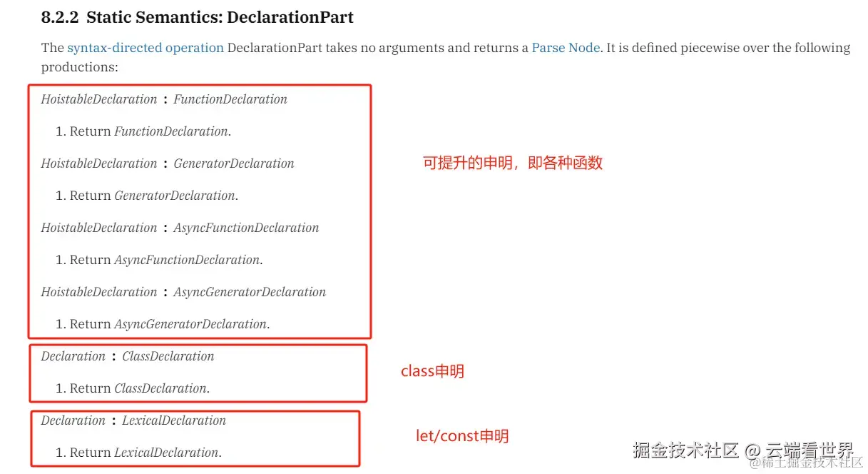Click FunctionDeclaration in the first production rule
This screenshot has width=868, height=474.
230,99
